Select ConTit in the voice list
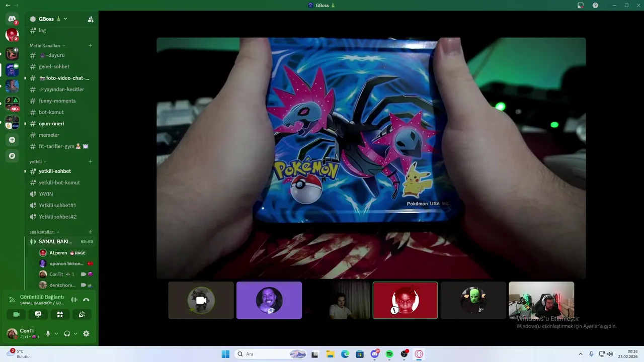The image size is (644, 362). coord(65,274)
